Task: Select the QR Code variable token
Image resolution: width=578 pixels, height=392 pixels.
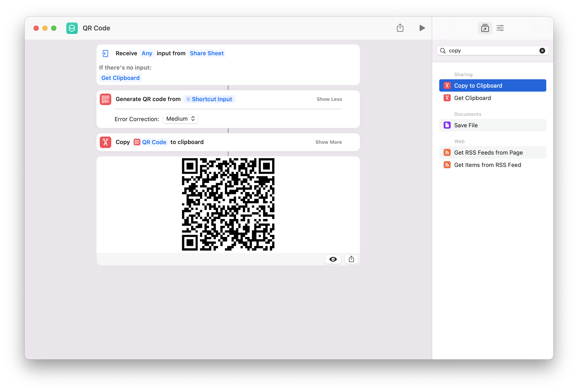Action: coord(150,142)
